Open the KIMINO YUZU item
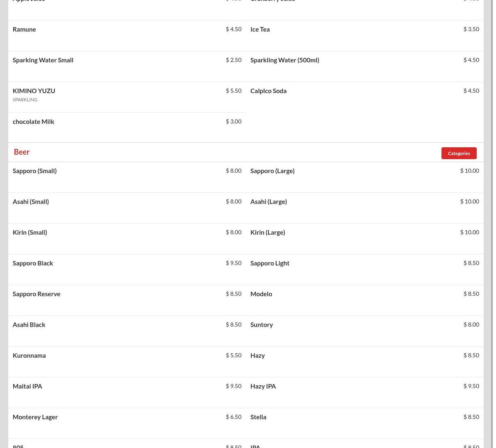The image size is (496, 448). [x=34, y=91]
